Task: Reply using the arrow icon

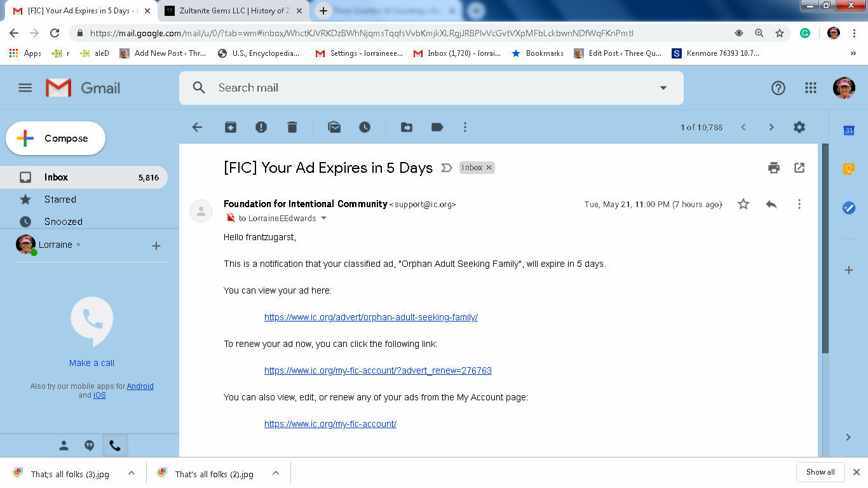Action: (771, 204)
